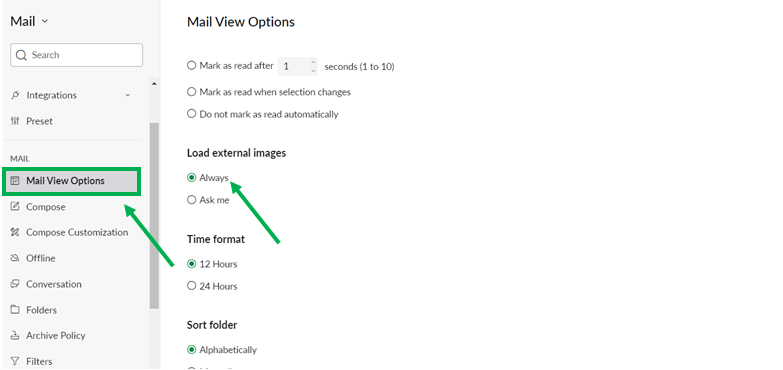Click the Integrations plug icon

[15, 95]
